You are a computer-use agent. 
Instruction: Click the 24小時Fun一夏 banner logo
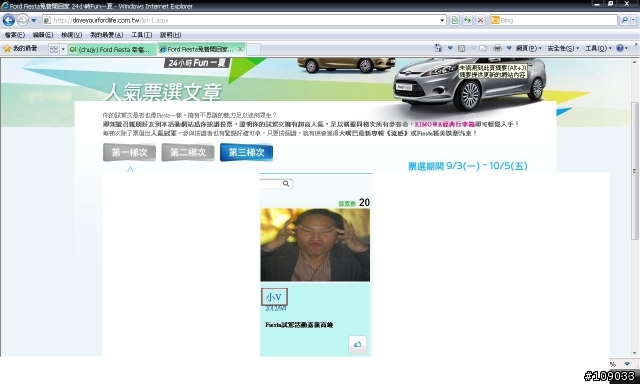(198, 63)
